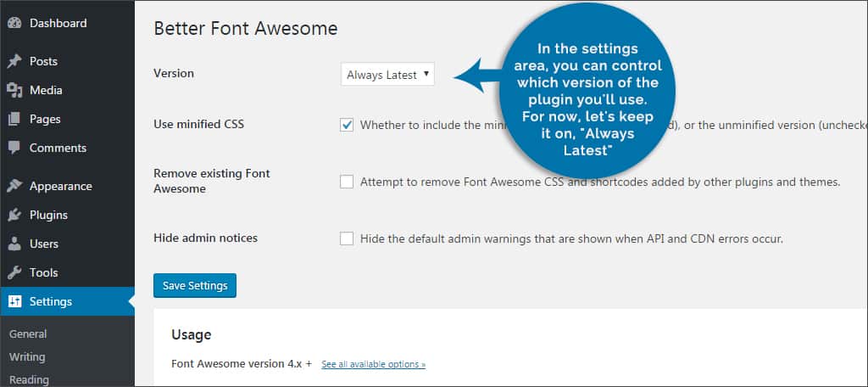Select Pages in admin sidebar
Image resolution: width=868 pixels, height=387 pixels.
(45, 119)
